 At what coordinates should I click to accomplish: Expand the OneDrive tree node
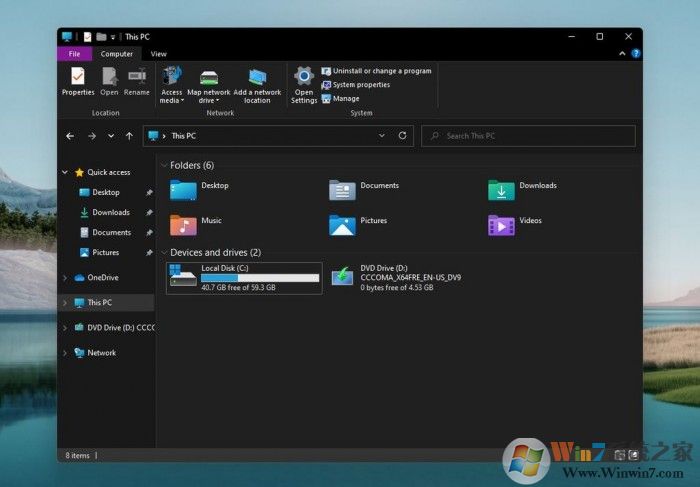coord(66,278)
